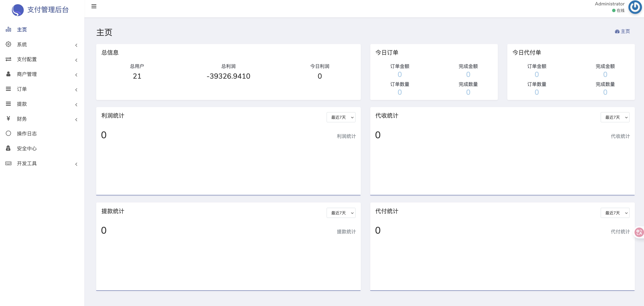Click the Administrator username

609,4
